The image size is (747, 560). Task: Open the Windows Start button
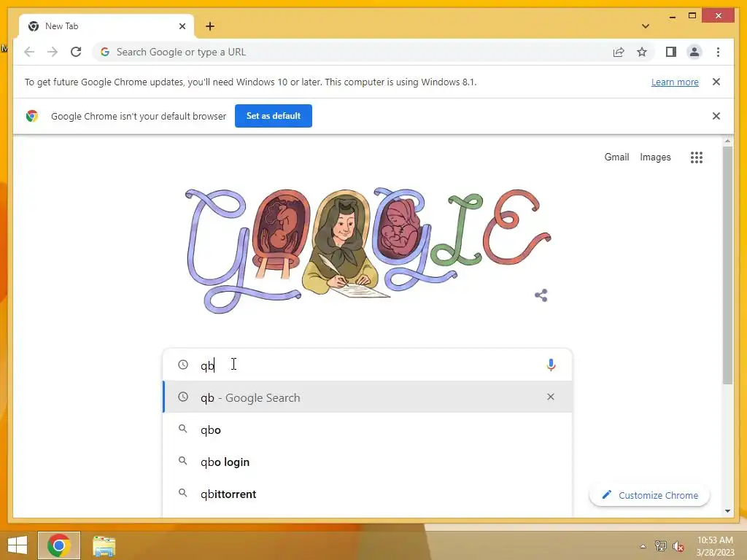[x=18, y=545]
